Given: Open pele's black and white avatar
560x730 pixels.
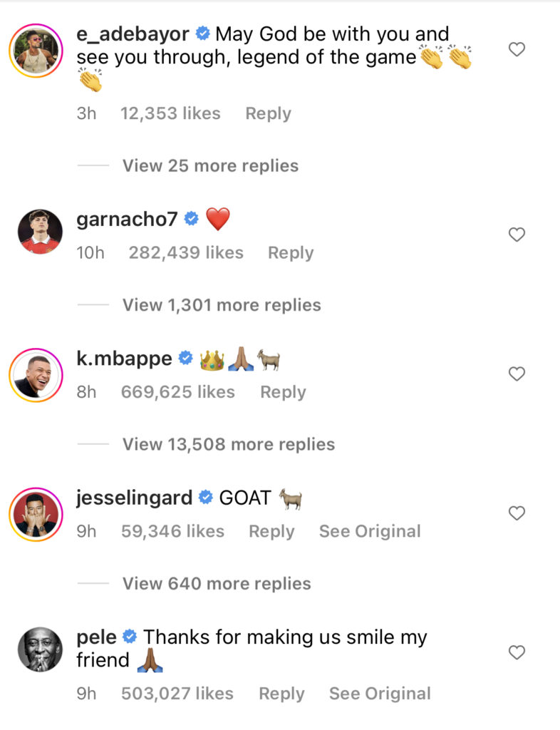Looking at the screenshot, I should point(40,649).
